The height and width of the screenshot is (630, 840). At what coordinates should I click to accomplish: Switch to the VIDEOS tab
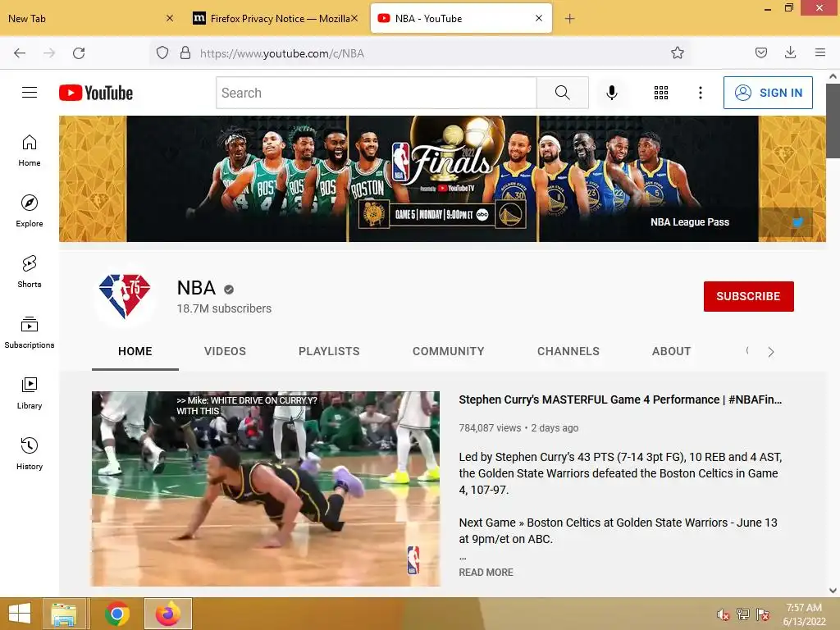(x=225, y=351)
